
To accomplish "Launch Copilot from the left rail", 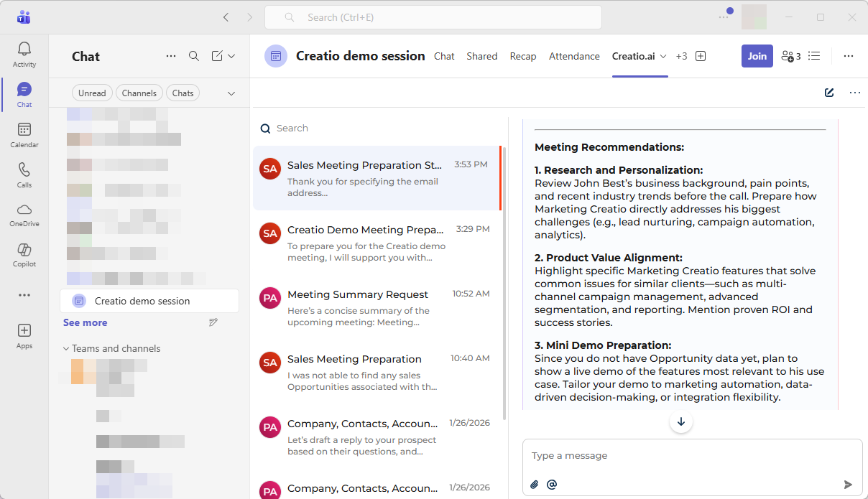I will point(24,256).
